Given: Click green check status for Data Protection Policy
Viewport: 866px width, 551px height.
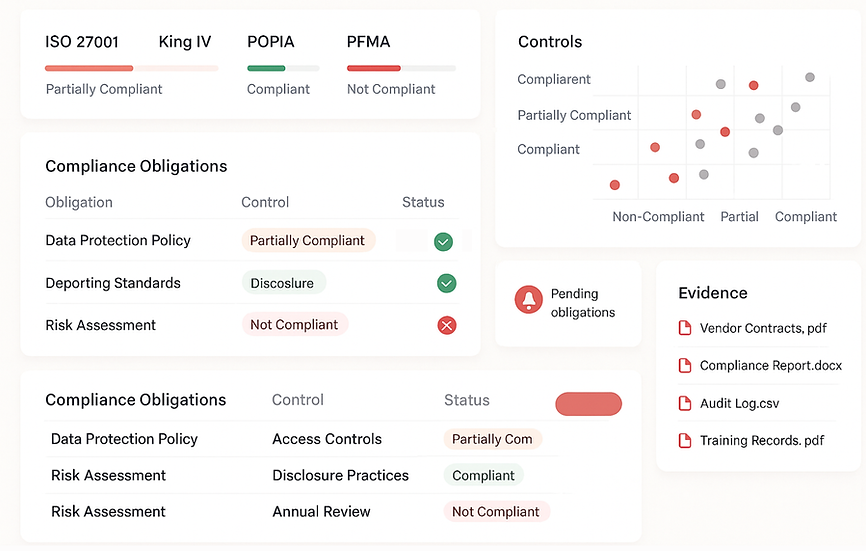Looking at the screenshot, I should [x=444, y=241].
